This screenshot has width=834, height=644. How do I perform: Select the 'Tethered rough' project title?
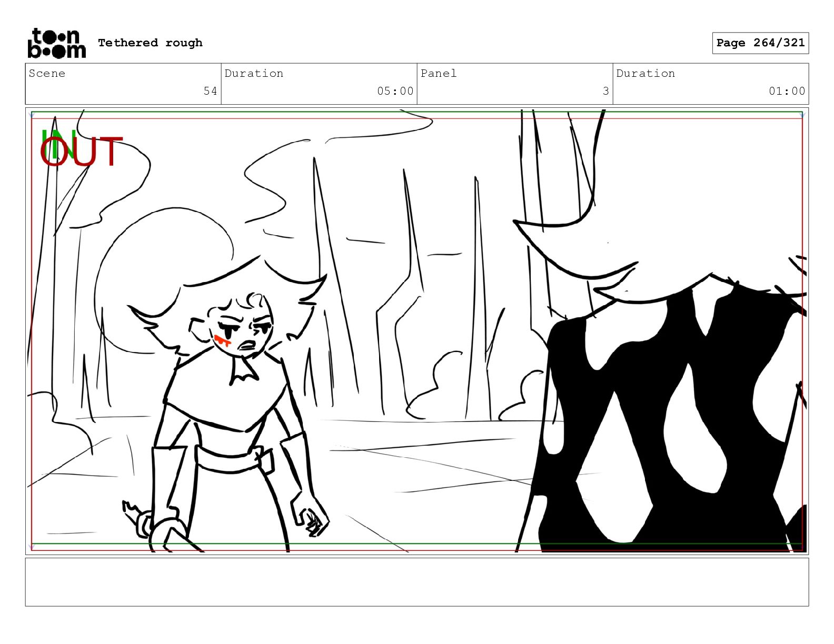point(150,43)
